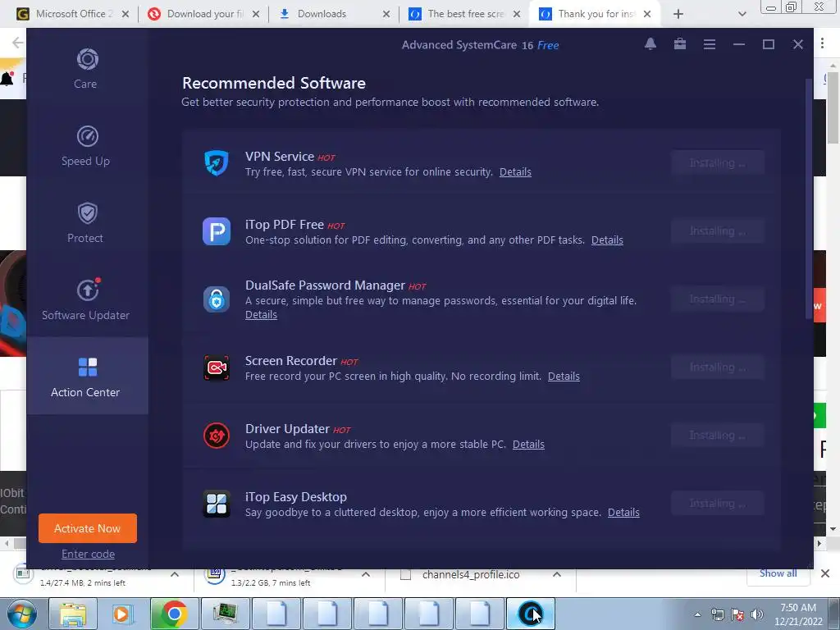Click the DualSafe Password Manager lock icon

[217, 299]
